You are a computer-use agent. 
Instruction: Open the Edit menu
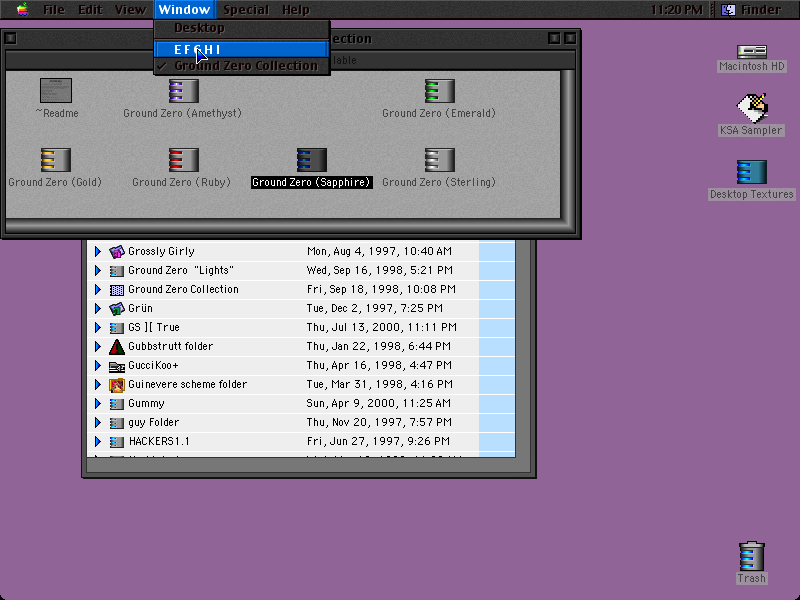pos(90,10)
